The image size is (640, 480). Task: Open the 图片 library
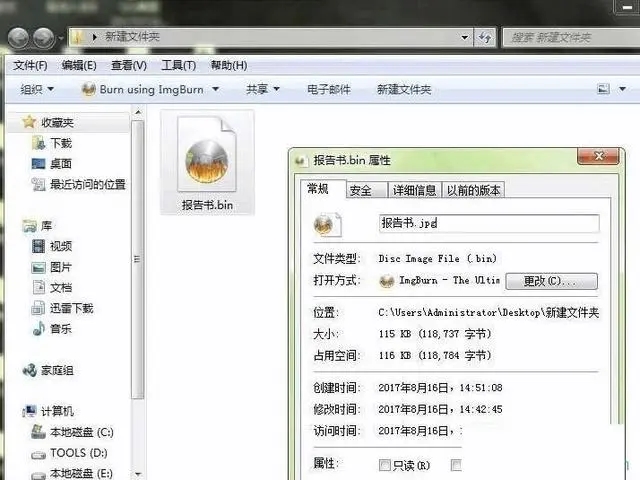(52, 267)
